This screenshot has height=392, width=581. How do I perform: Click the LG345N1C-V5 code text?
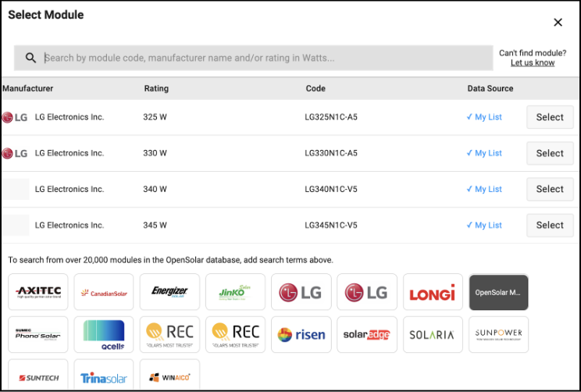331,225
